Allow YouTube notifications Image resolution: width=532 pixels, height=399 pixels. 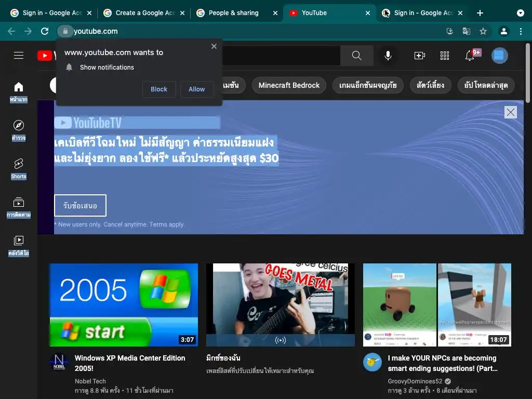pyautogui.click(x=197, y=89)
